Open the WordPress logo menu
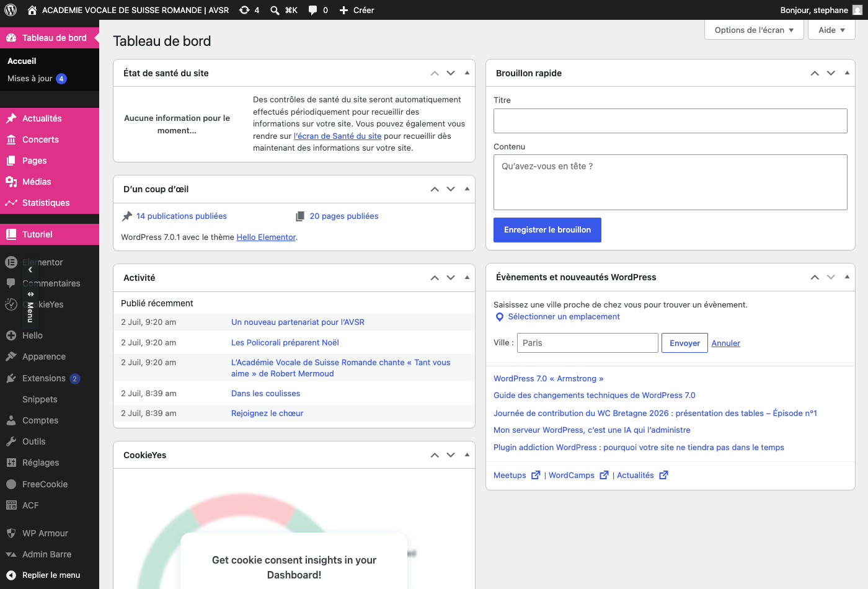The height and width of the screenshot is (589, 868). point(11,10)
